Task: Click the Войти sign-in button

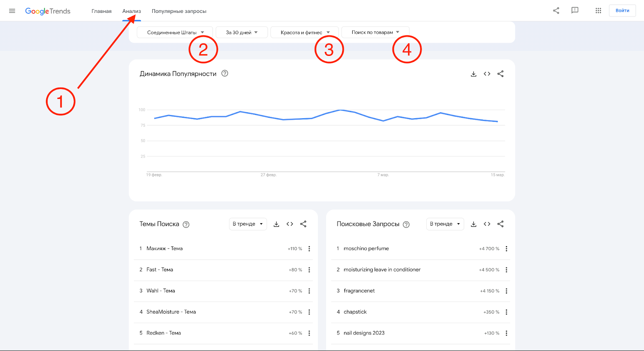Action: click(x=622, y=10)
